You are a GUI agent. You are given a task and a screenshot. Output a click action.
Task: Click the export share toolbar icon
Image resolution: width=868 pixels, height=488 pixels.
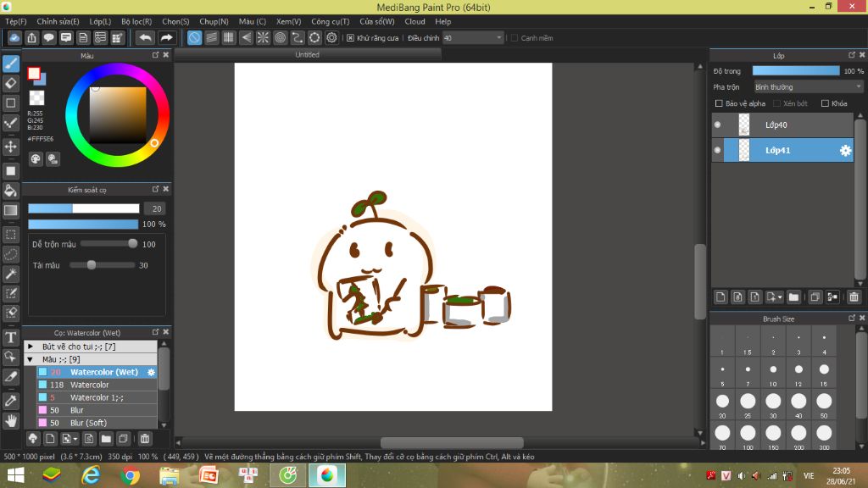31,37
